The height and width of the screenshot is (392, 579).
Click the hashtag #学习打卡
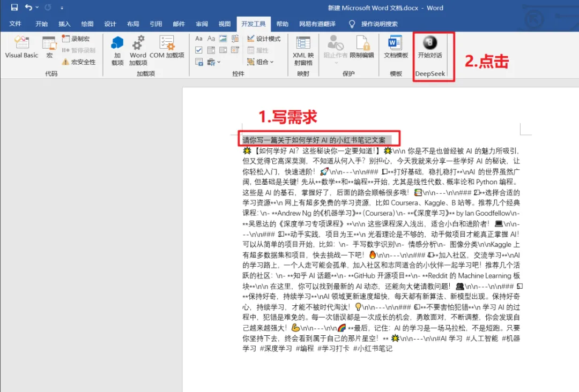pos(333,349)
